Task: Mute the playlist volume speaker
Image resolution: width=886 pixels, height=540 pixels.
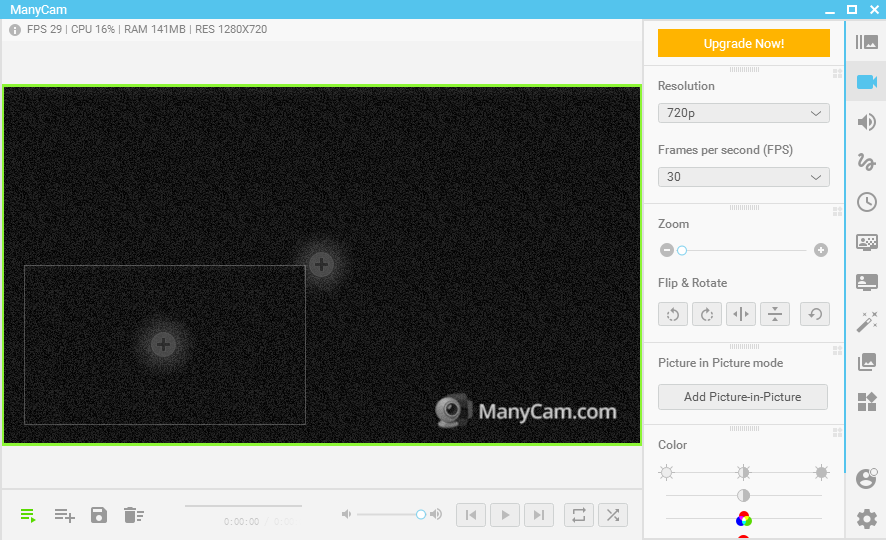Action: click(346, 514)
